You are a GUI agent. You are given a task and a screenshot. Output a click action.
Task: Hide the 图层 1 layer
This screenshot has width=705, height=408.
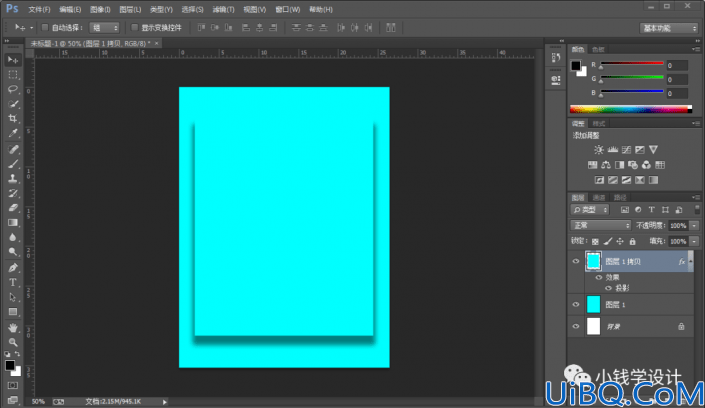pyautogui.click(x=576, y=305)
